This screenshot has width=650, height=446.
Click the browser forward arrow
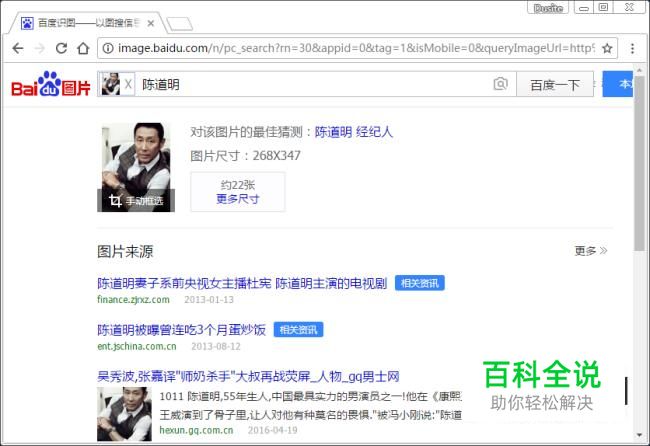[39, 48]
